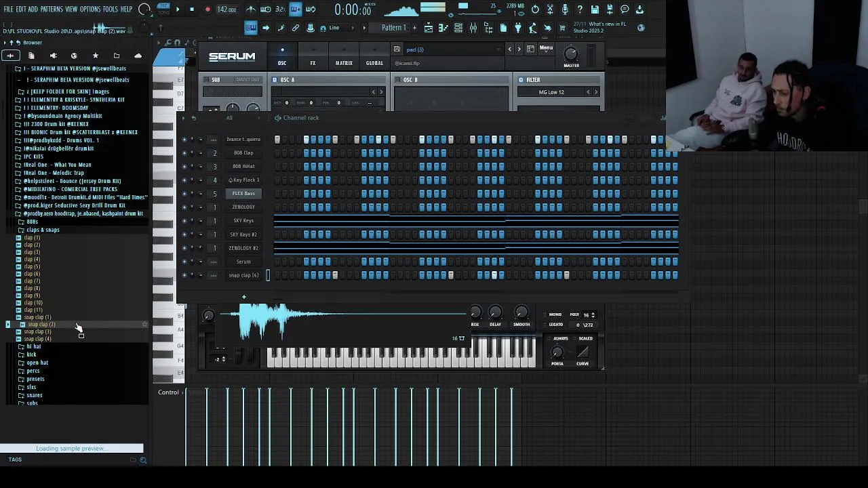Select the FLEX Bass channel button
Viewport: 868px width, 488px height.
[243, 194]
